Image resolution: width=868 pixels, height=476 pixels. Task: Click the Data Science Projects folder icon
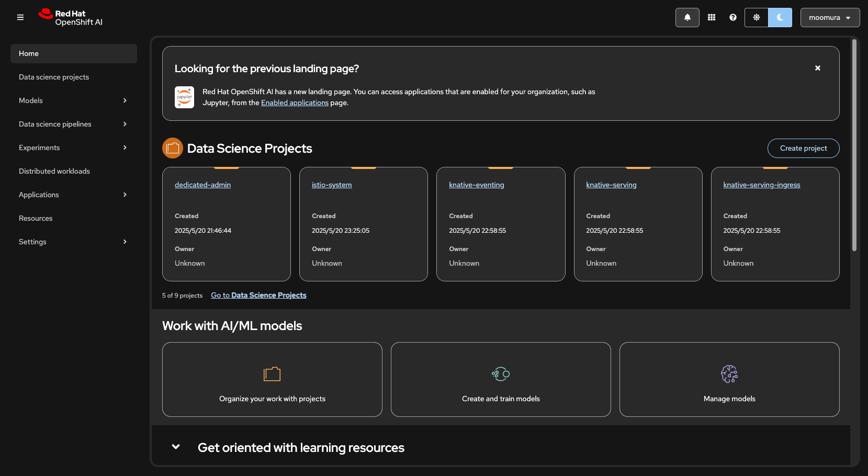[173, 148]
